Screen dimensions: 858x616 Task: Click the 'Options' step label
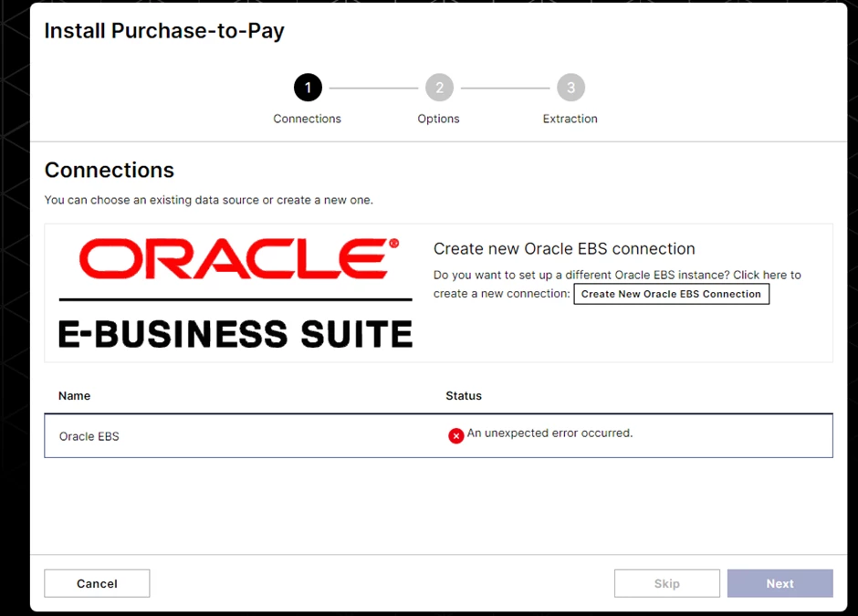[438, 119]
